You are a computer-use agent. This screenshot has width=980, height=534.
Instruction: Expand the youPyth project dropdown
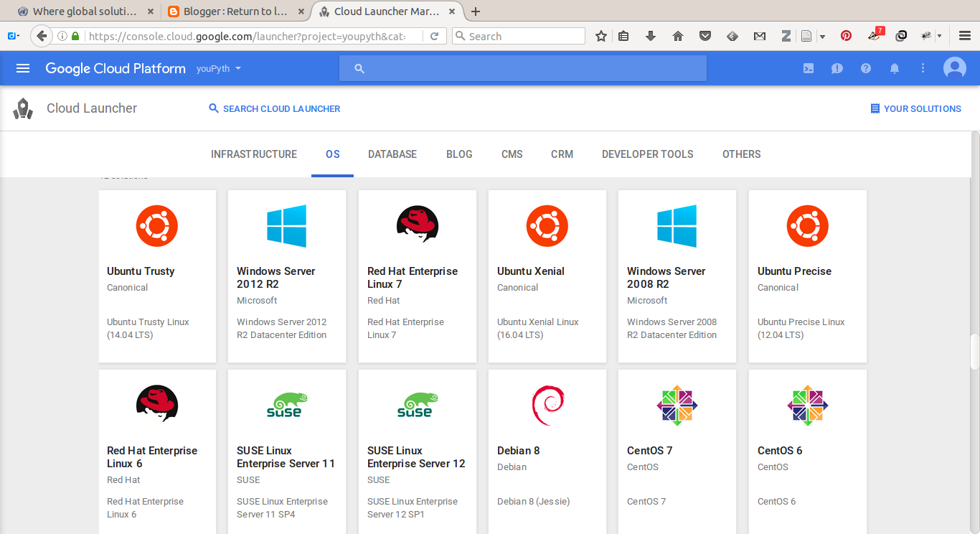click(219, 69)
